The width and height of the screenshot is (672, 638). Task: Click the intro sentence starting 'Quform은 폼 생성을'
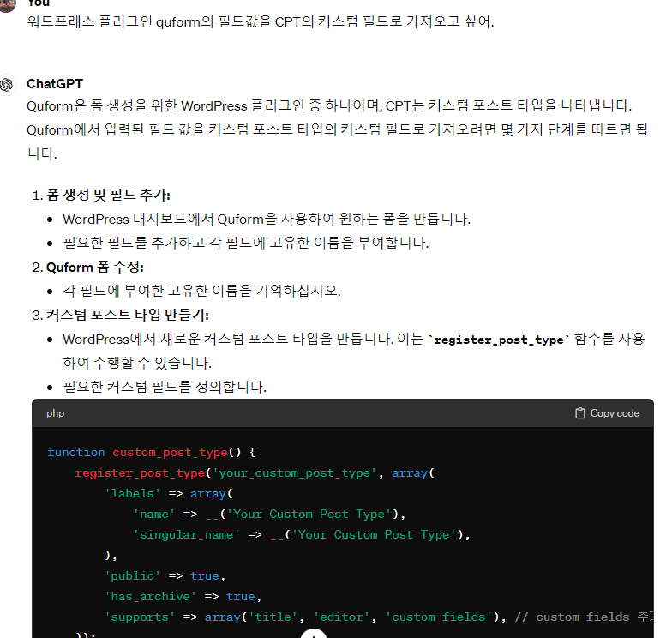click(x=329, y=106)
